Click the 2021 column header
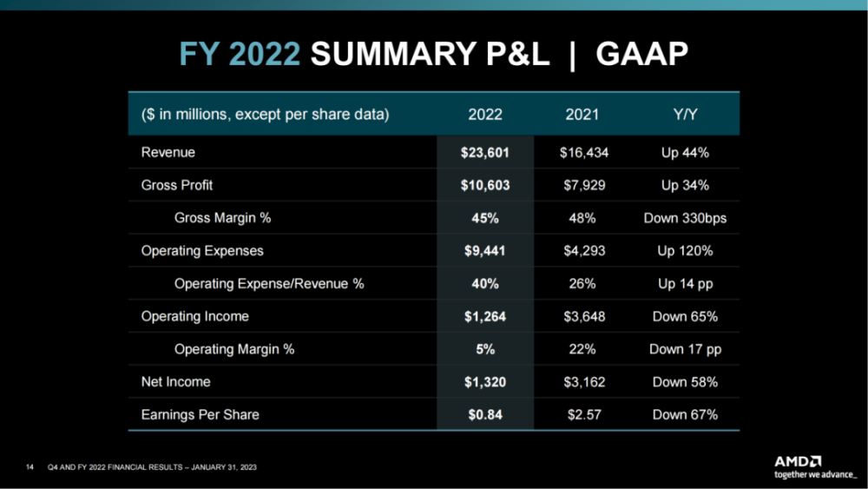The width and height of the screenshot is (868, 489). click(582, 115)
